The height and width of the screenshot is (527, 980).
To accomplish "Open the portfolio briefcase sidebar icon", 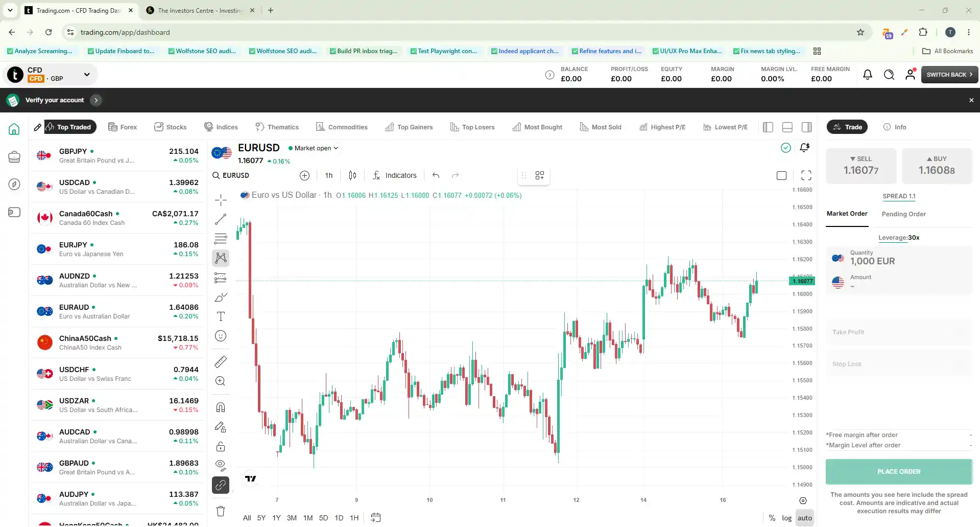I will [14, 157].
